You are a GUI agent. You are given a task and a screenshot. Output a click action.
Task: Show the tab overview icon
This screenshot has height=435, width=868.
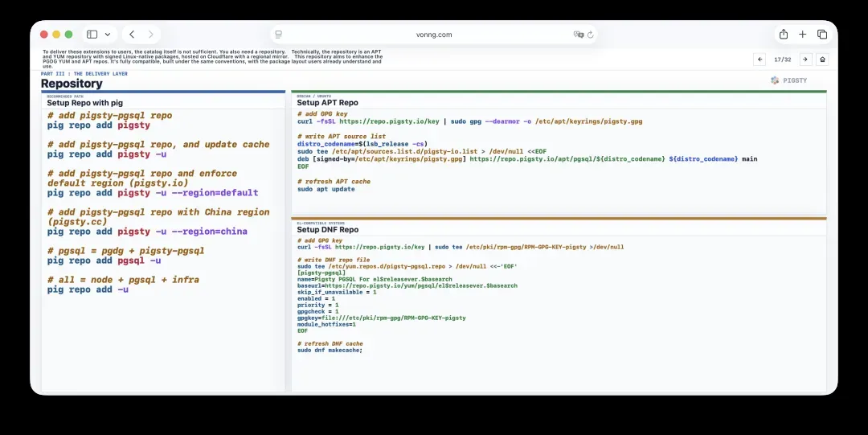(x=822, y=35)
